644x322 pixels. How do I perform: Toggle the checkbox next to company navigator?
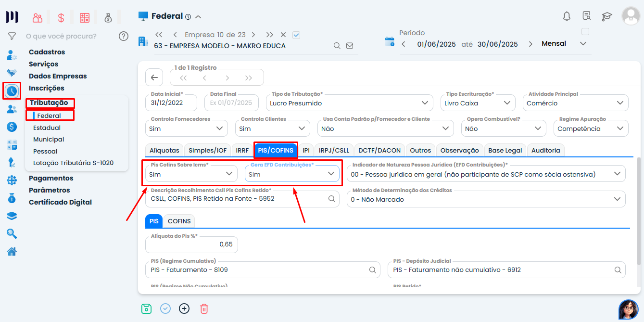[x=296, y=35]
